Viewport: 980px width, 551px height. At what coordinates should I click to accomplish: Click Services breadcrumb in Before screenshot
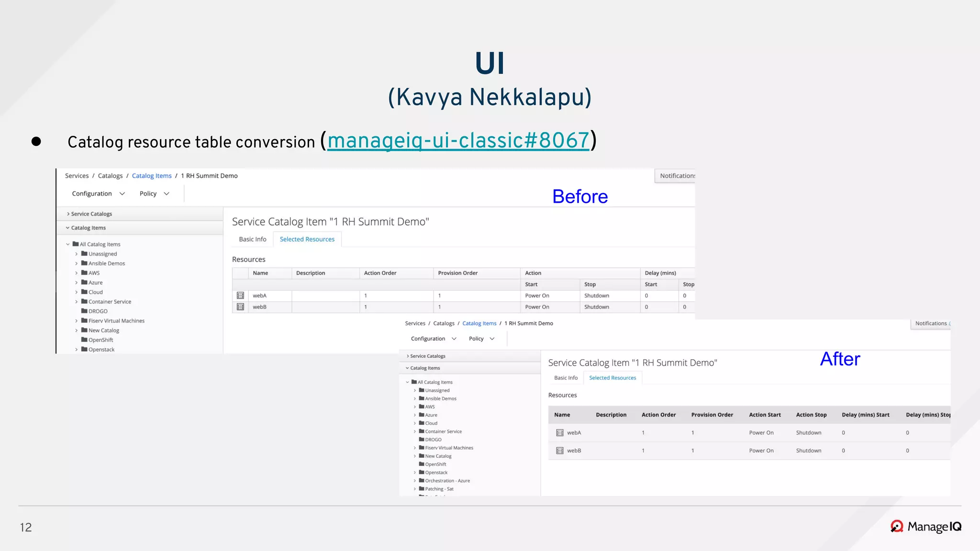tap(77, 176)
